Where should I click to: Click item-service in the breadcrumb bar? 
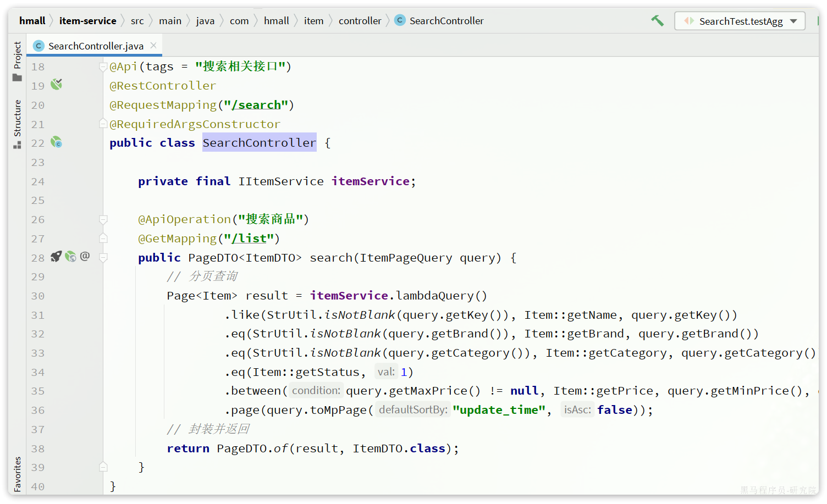[87, 21]
